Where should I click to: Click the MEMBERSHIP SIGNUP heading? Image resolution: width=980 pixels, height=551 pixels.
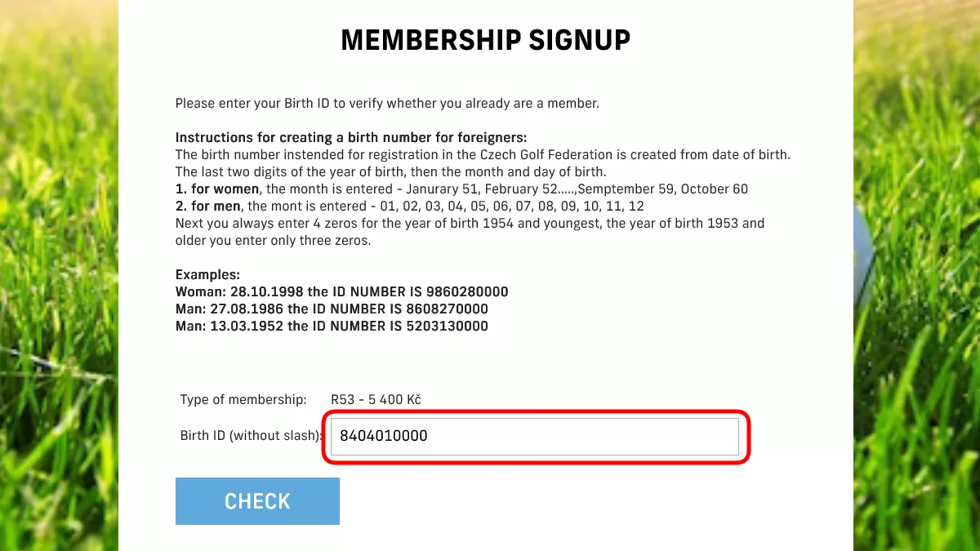(485, 40)
